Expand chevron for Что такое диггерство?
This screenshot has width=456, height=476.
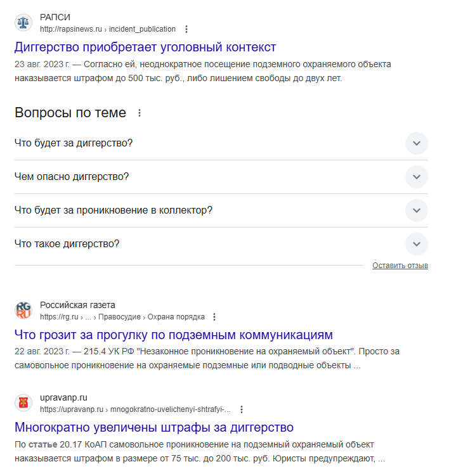coord(417,244)
